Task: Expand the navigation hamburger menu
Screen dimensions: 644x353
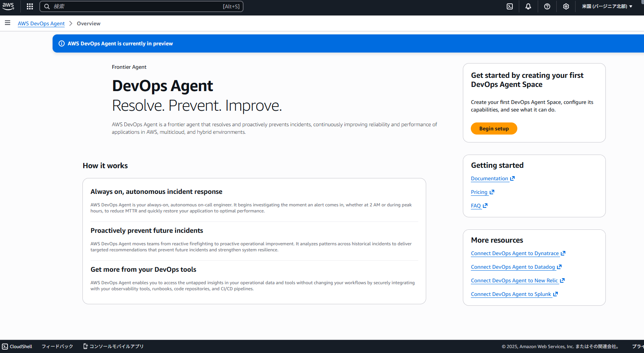Action: 8,23
